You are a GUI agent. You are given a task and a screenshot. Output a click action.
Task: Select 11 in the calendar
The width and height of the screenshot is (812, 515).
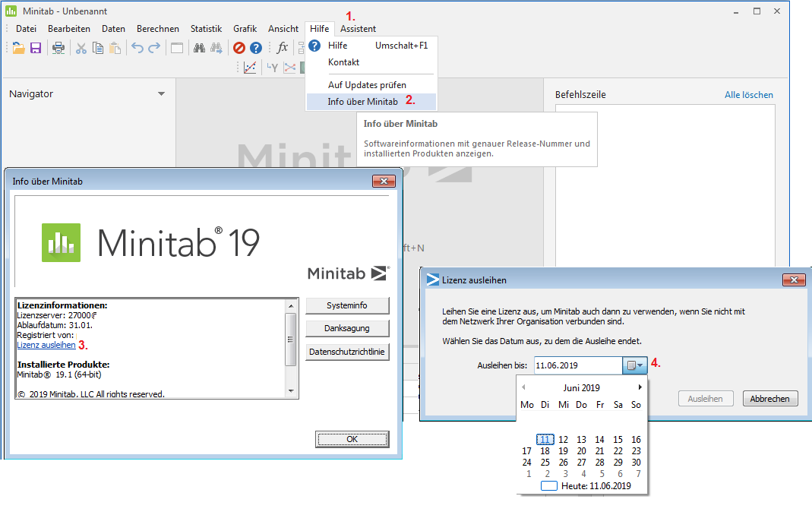(x=545, y=439)
